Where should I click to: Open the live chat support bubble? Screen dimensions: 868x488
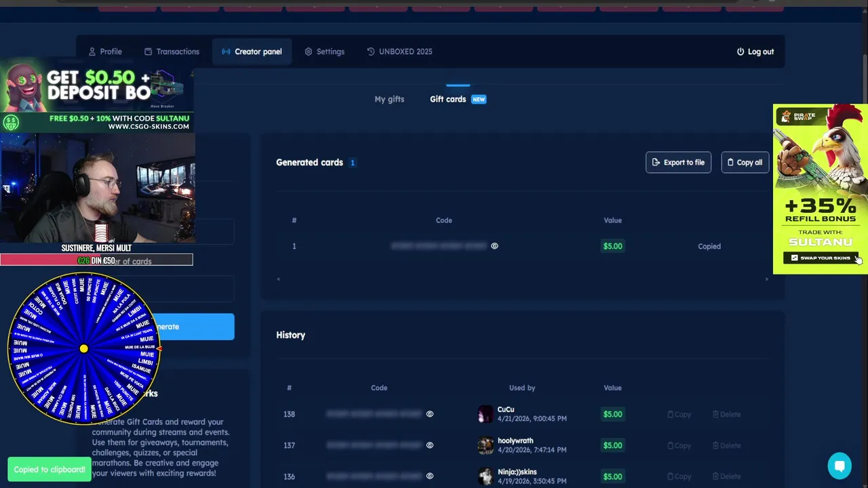[x=839, y=466]
